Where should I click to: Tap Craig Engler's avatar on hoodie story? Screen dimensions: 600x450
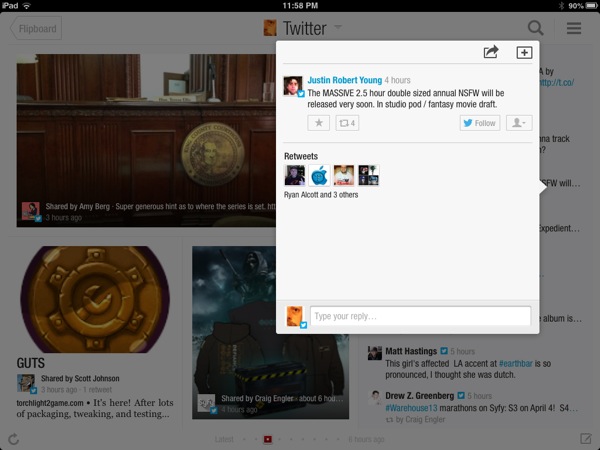(x=206, y=404)
